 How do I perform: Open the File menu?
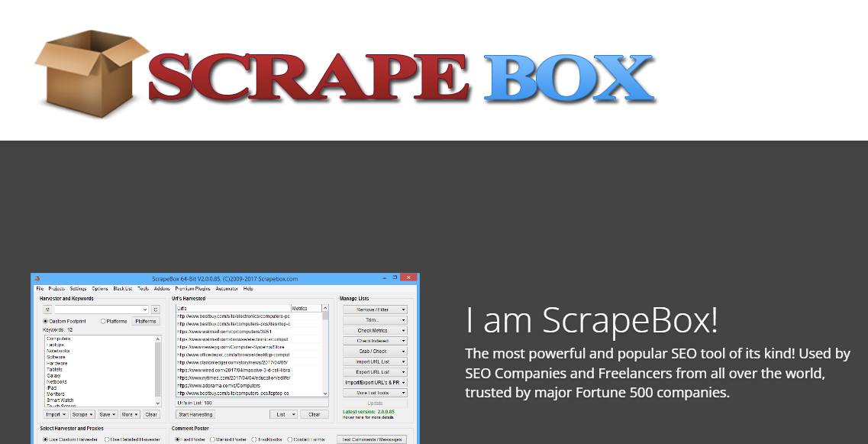point(40,289)
